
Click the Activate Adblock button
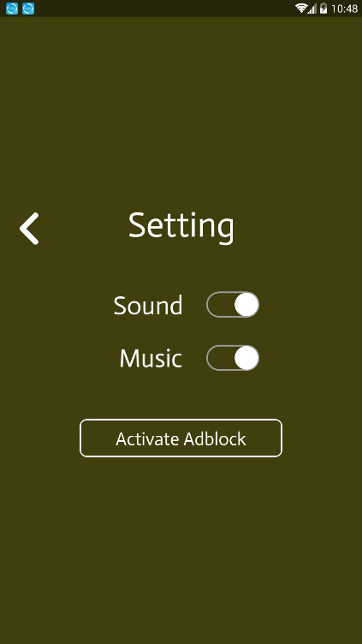(x=181, y=438)
